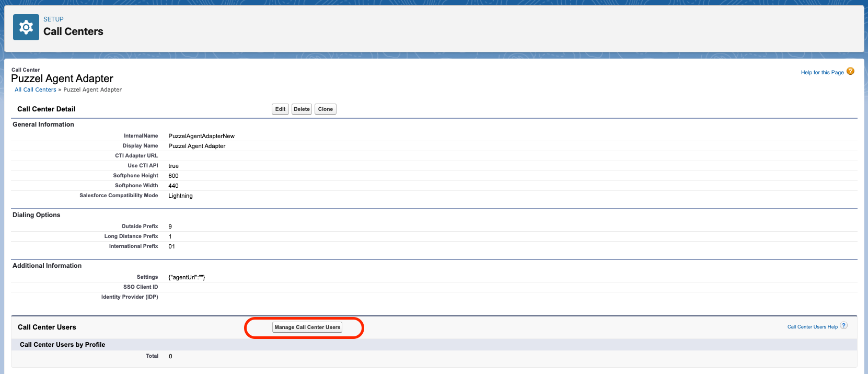This screenshot has height=374, width=868.
Task: Click the Call Center Users by Profile header
Action: pyautogui.click(x=63, y=345)
